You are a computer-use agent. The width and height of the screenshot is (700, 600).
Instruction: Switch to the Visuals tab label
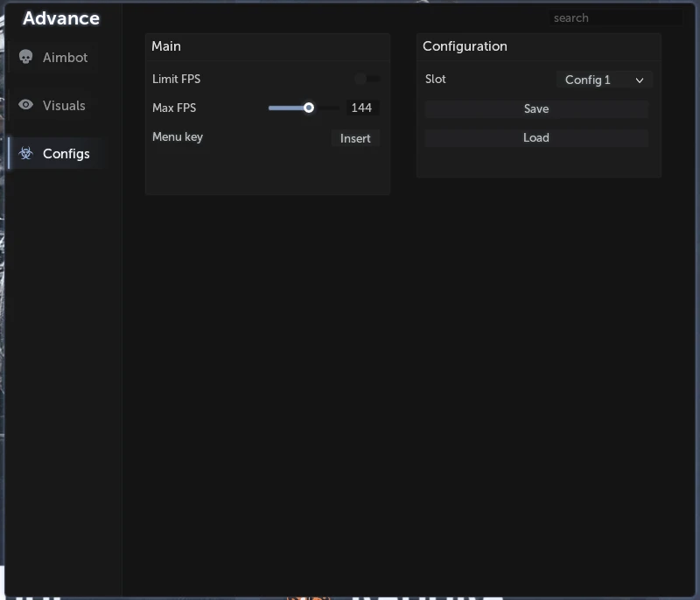[64, 106]
